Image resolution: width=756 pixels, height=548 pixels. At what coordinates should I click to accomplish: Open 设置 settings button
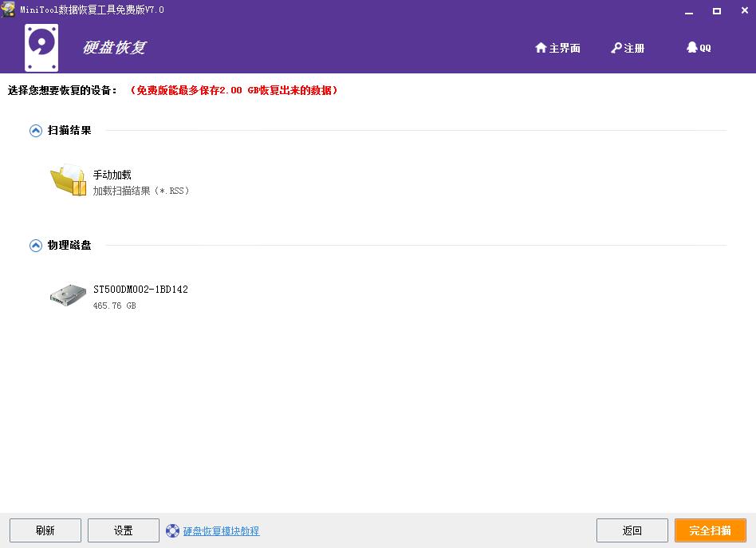point(124,530)
